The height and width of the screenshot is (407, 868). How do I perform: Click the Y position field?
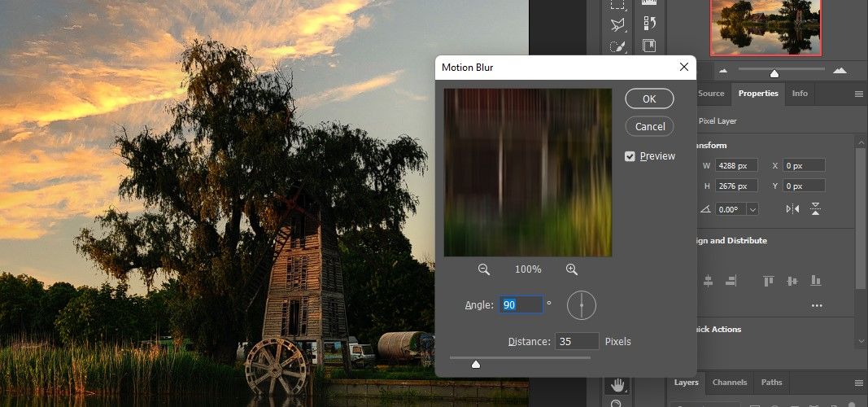coord(804,186)
